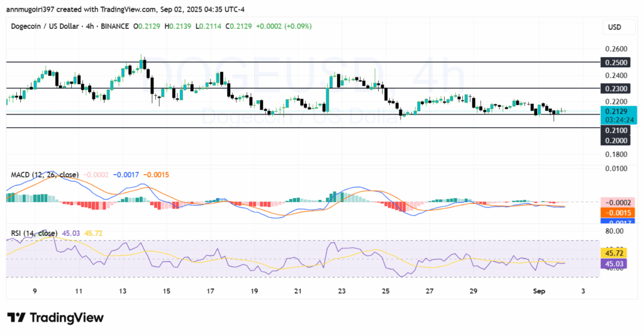Click the change value +0.0002 (+0.09%)
Image resolution: width=644 pixels, height=336 pixels.
click(x=284, y=26)
